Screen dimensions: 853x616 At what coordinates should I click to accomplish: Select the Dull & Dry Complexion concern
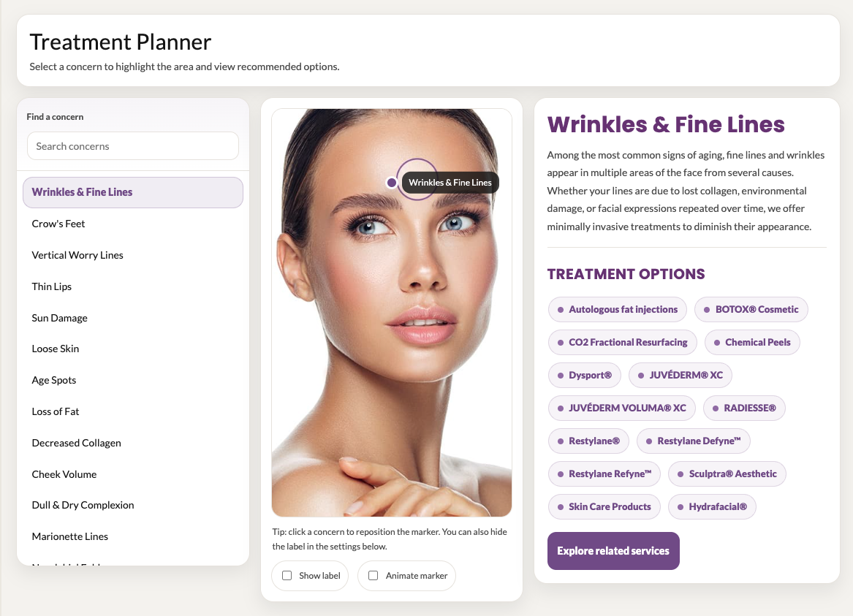click(83, 505)
